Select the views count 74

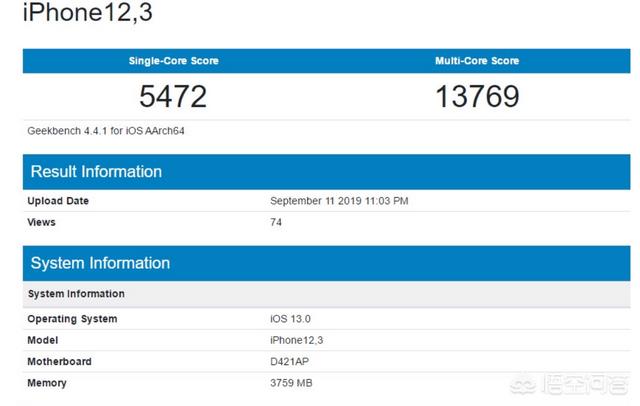coord(276,222)
